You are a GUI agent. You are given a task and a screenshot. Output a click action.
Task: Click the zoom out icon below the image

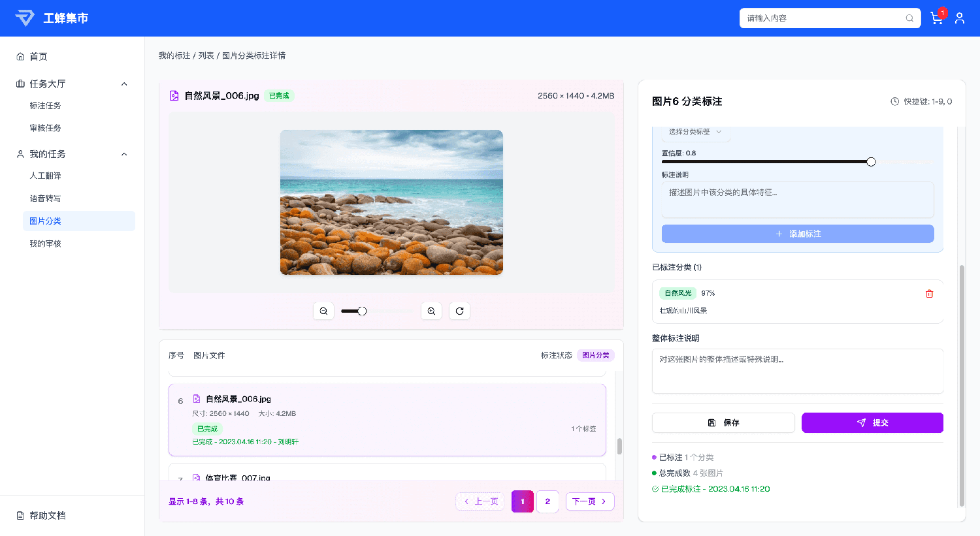323,311
